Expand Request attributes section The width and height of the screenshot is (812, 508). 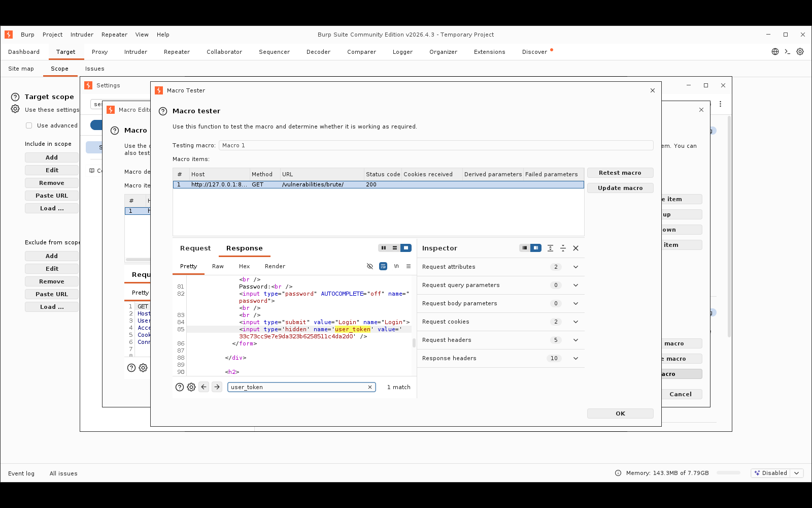coord(576,267)
